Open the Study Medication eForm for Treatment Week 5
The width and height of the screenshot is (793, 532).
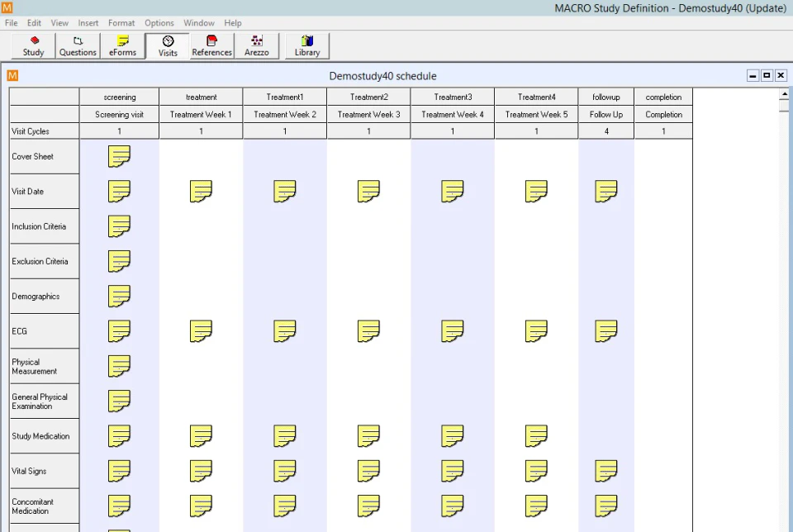[x=535, y=435]
